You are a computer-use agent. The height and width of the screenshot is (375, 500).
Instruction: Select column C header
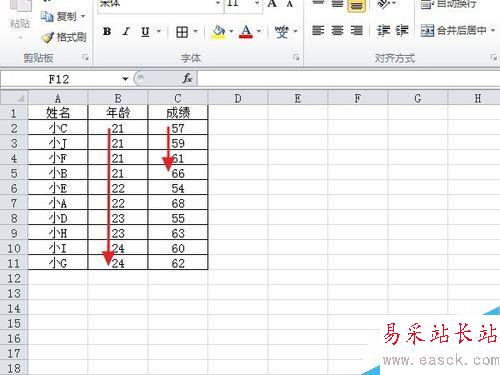178,98
